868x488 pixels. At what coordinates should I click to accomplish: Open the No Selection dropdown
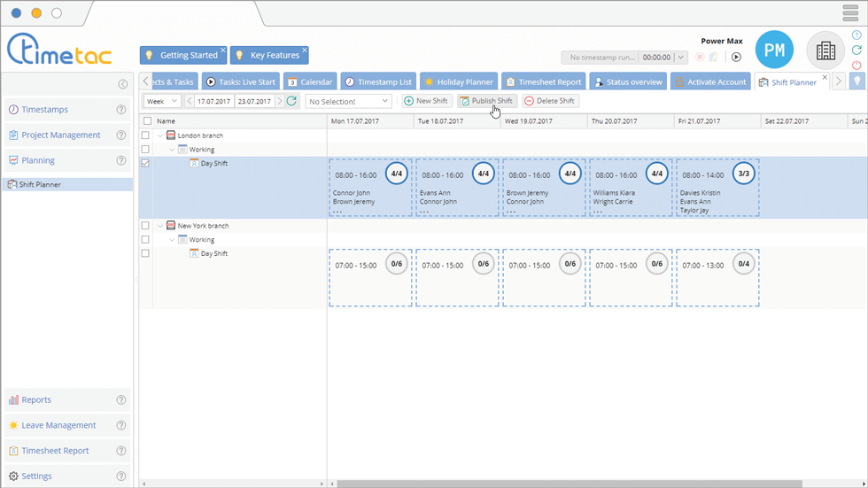point(348,101)
